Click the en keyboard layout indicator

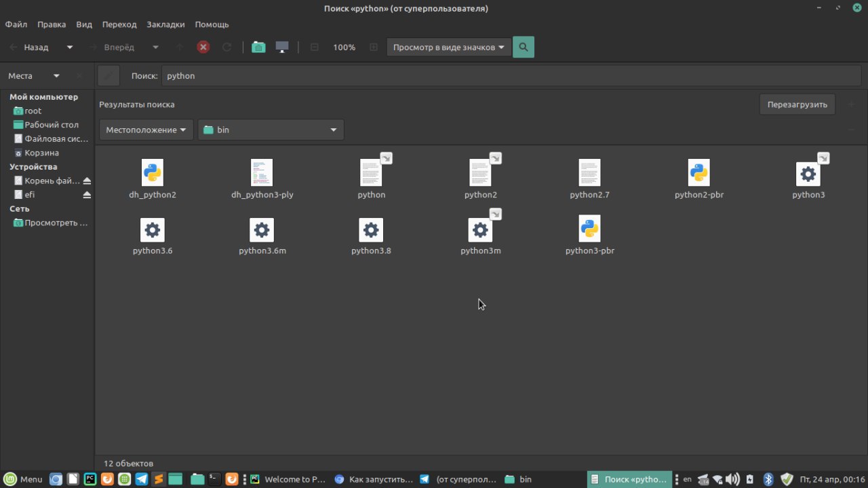point(688,479)
